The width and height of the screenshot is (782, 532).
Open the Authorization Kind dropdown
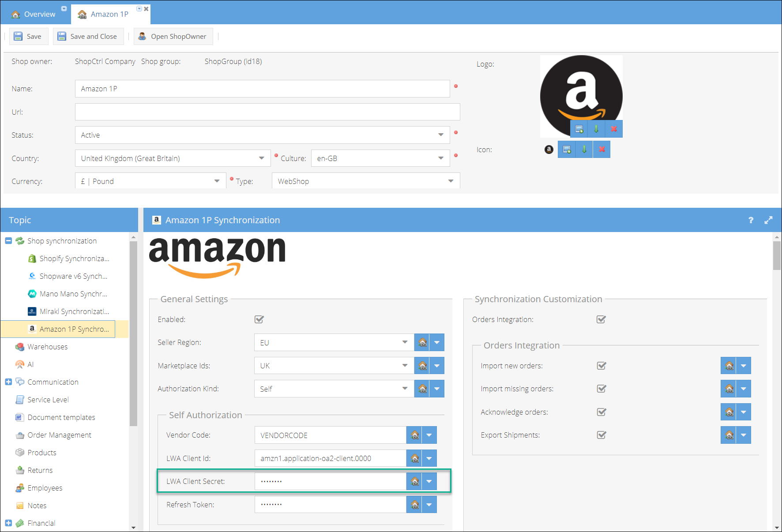click(x=405, y=389)
